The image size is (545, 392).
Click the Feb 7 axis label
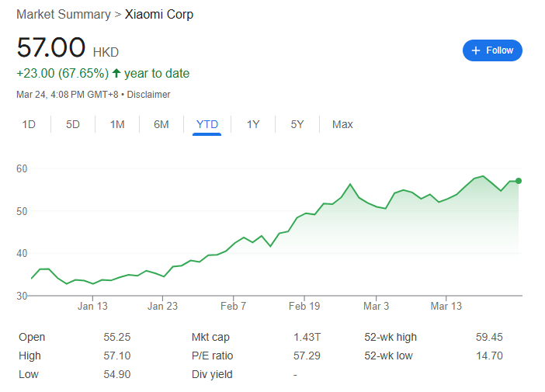(233, 306)
